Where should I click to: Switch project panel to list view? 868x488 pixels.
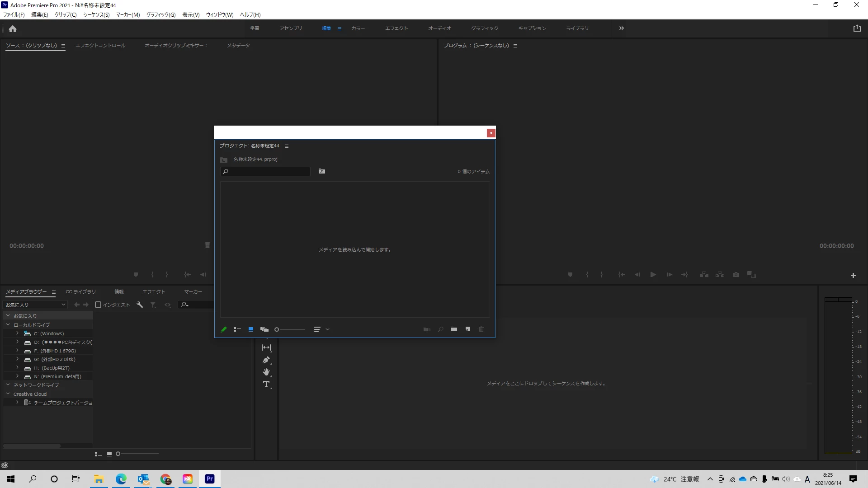237,329
